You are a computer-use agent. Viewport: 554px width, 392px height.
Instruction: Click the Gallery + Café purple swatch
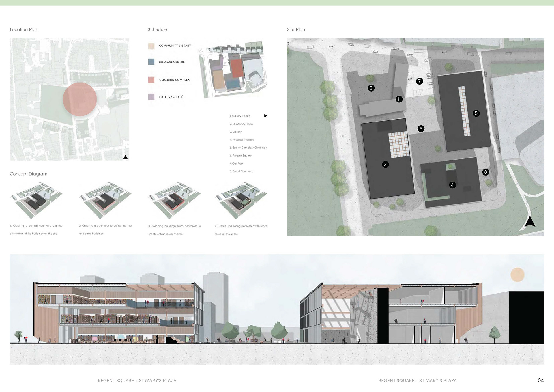(x=151, y=97)
